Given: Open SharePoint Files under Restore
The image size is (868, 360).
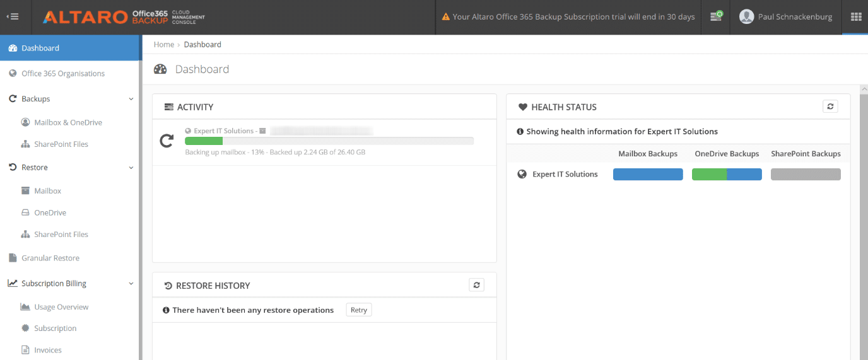Looking at the screenshot, I should 61,235.
